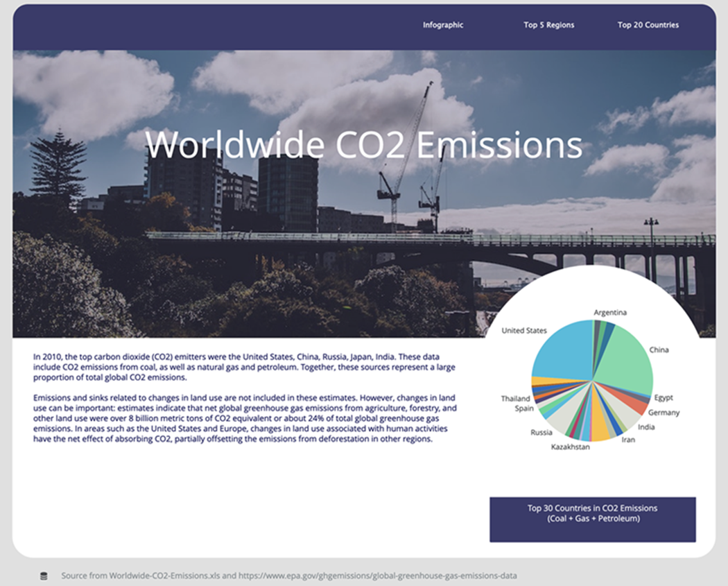Select the Egypt label on the pie chart
Image resolution: width=728 pixels, height=586 pixels.
click(663, 398)
